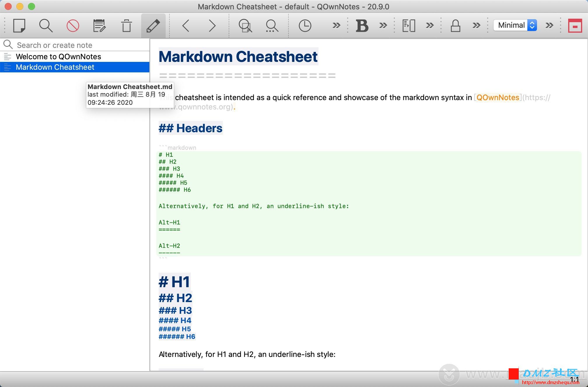Click the red distraction-free mode icon
The height and width of the screenshot is (387, 588).
(575, 26)
